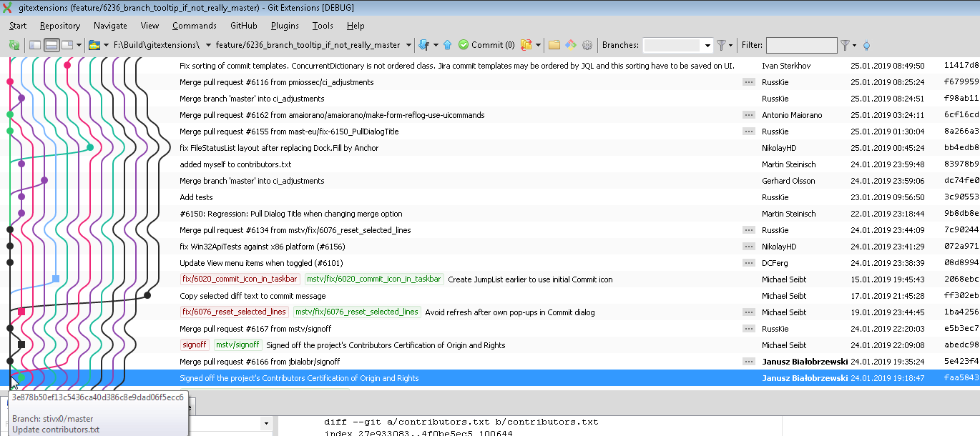This screenshot has width=980, height=436.
Task: Click the open repository folder icon
Action: (x=94, y=45)
